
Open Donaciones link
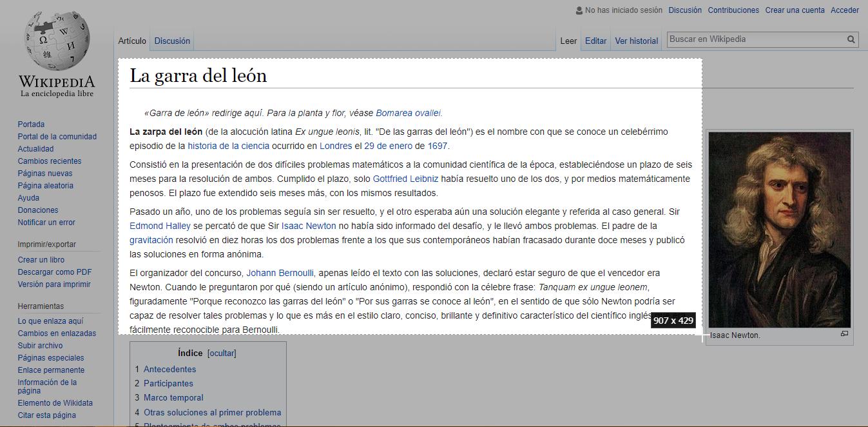(x=38, y=210)
